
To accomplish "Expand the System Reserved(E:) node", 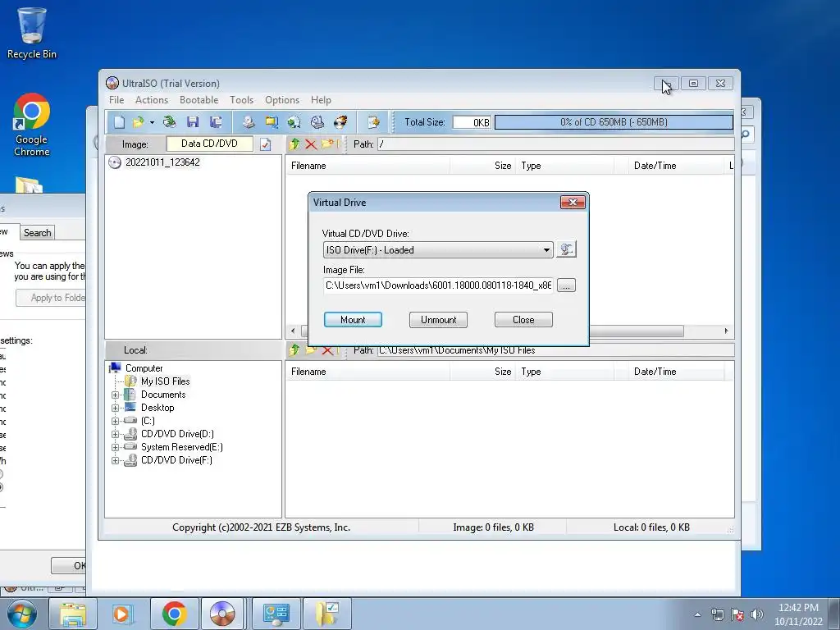I will tap(115, 447).
